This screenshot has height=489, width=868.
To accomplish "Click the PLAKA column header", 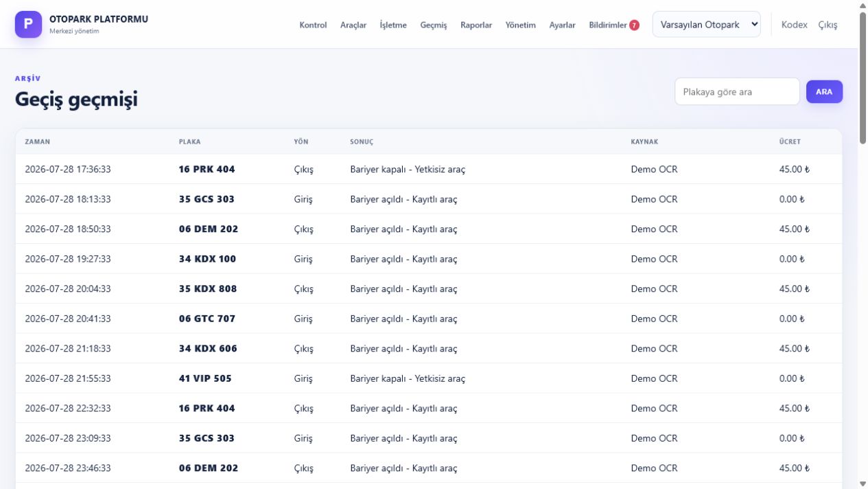I will coord(190,141).
